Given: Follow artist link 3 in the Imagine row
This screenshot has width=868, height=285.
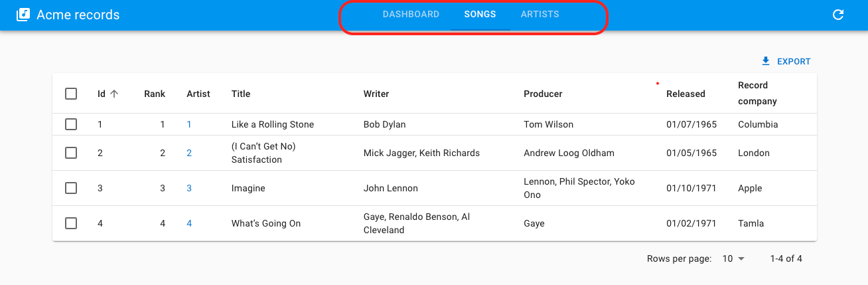Looking at the screenshot, I should coord(189,188).
